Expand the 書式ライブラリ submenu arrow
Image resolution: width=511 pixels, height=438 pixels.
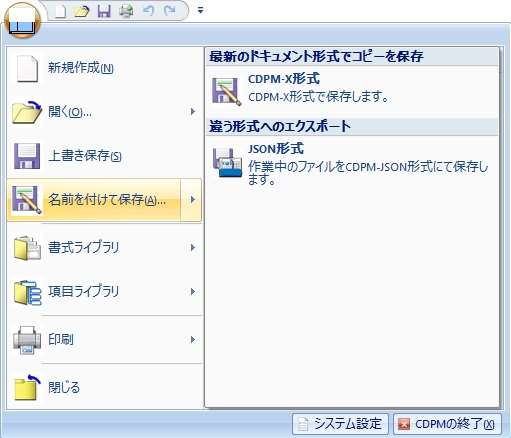click(192, 248)
